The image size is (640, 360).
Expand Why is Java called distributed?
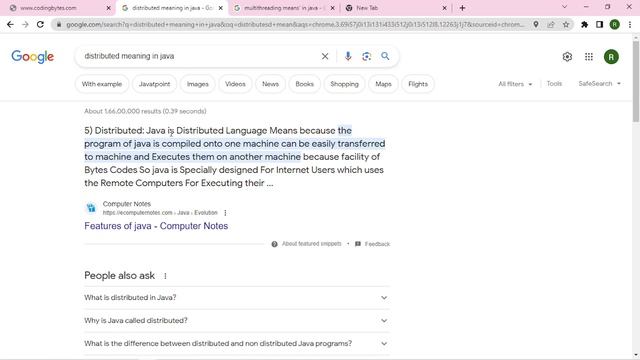[236, 320]
